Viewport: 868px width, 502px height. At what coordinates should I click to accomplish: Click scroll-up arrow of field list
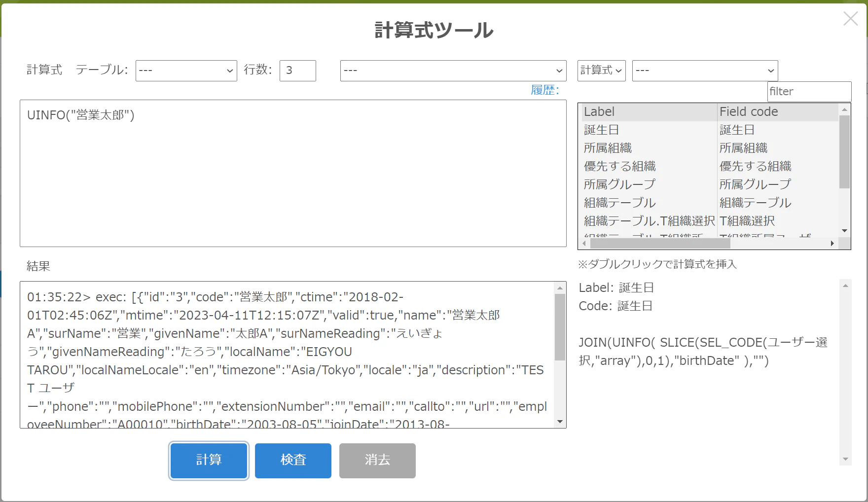[x=844, y=109]
